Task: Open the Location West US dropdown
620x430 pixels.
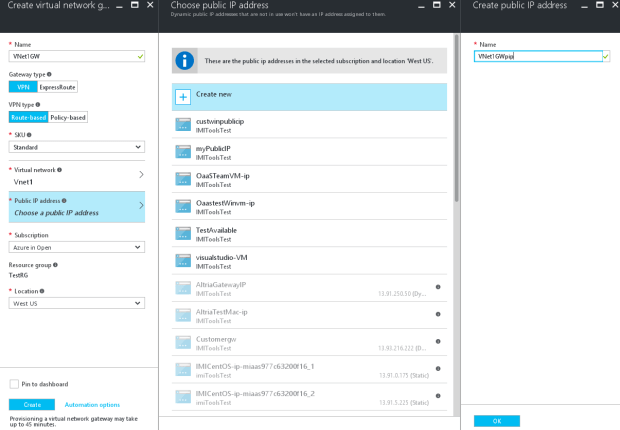Action: point(76,302)
